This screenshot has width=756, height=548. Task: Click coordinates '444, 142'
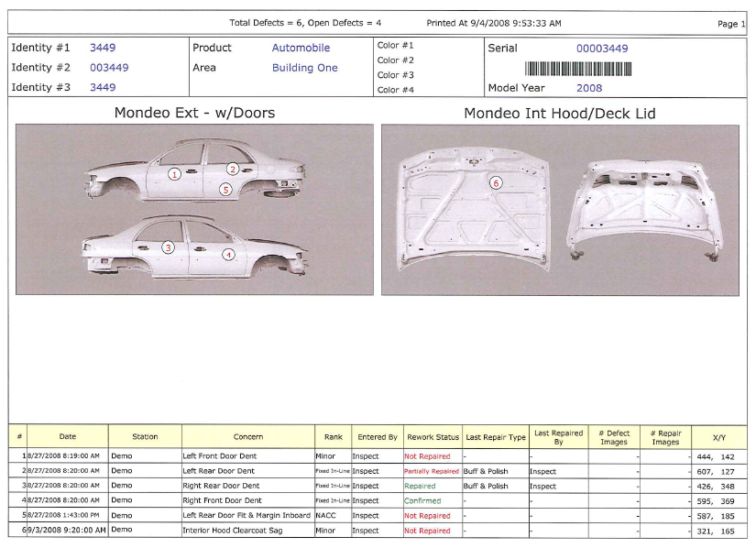coord(716,457)
